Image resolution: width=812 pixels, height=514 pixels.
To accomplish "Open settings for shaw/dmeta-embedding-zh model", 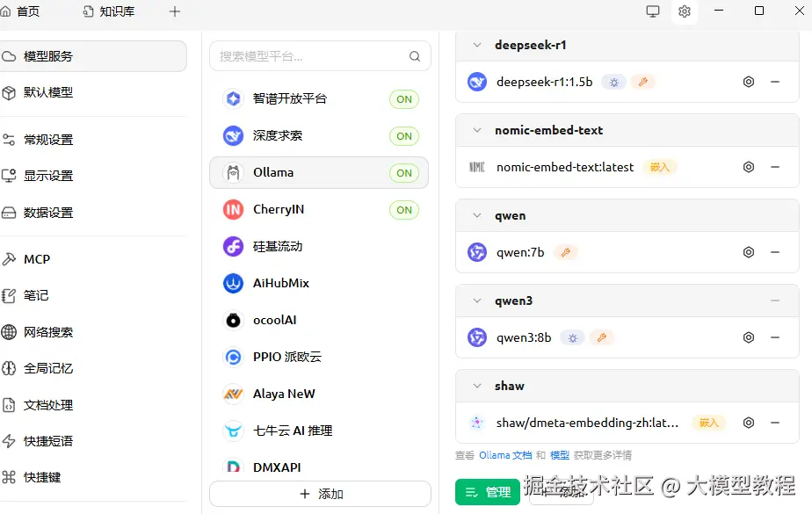I will [x=749, y=423].
